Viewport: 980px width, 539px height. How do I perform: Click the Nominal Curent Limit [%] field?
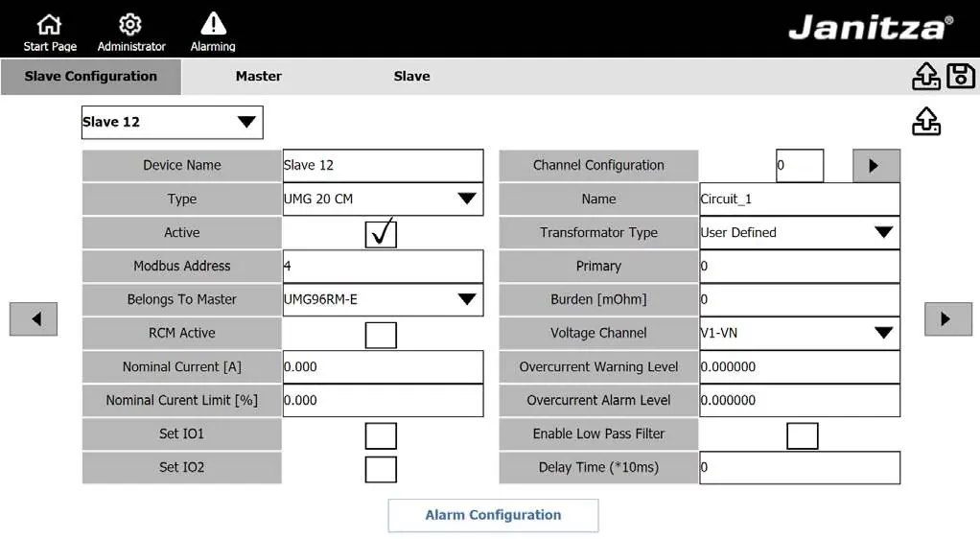[384, 400]
